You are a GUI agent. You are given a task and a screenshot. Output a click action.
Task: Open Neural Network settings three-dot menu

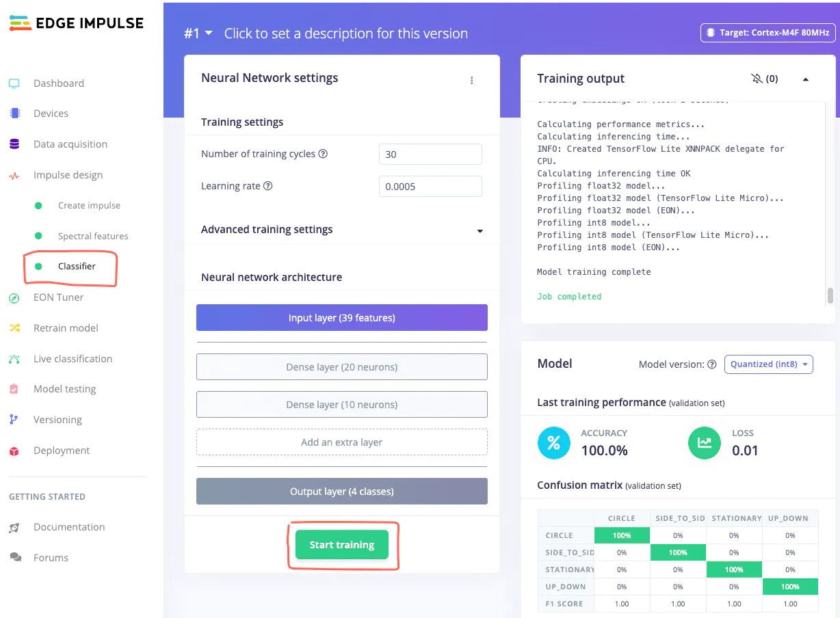[x=471, y=80]
